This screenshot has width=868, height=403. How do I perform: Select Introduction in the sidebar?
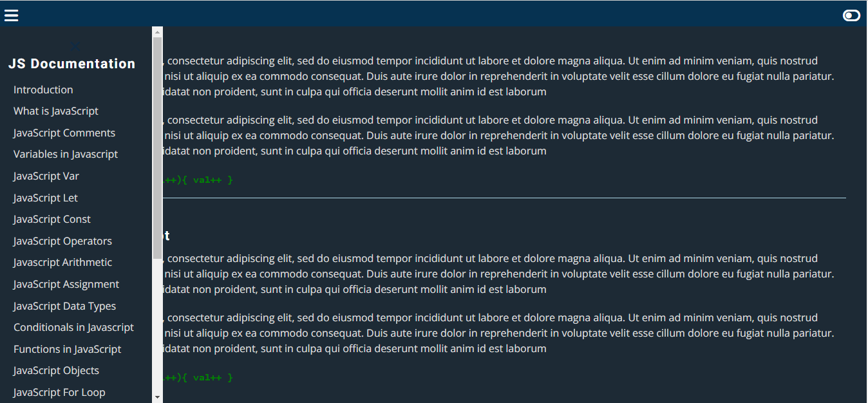pyautogui.click(x=42, y=89)
